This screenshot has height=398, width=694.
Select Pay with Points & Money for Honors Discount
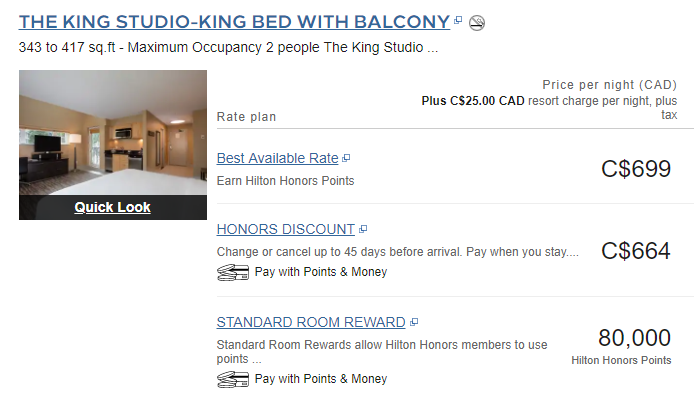321,272
